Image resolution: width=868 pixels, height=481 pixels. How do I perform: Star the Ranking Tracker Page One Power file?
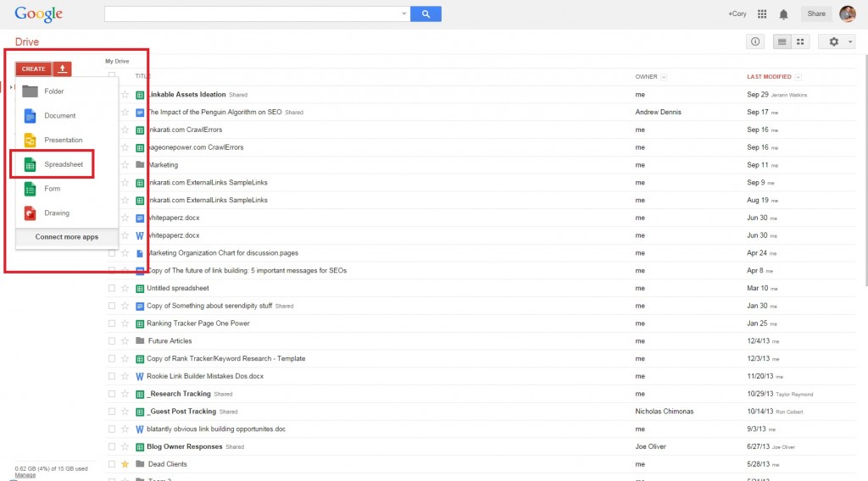[125, 323]
